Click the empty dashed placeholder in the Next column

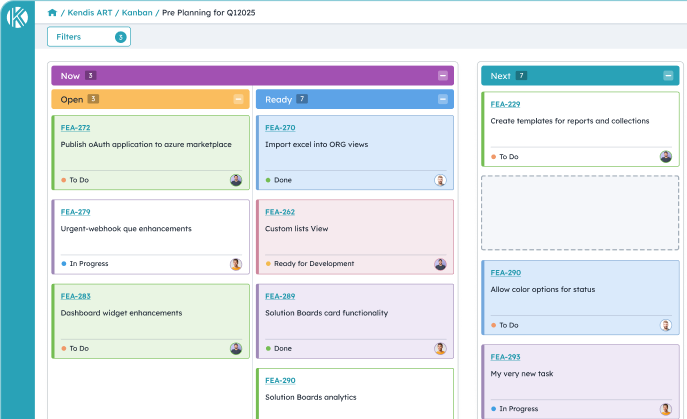(580, 213)
